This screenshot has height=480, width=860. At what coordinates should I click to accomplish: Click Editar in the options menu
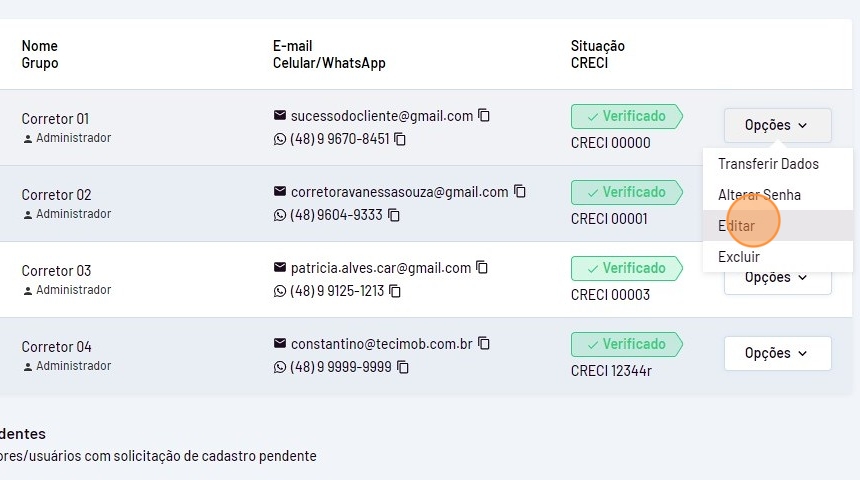(x=737, y=226)
